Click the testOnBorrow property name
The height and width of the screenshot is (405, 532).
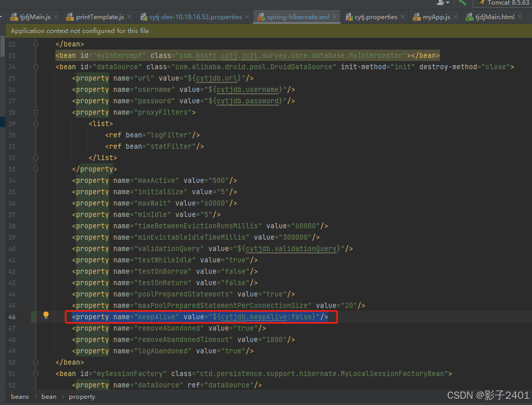coord(162,272)
